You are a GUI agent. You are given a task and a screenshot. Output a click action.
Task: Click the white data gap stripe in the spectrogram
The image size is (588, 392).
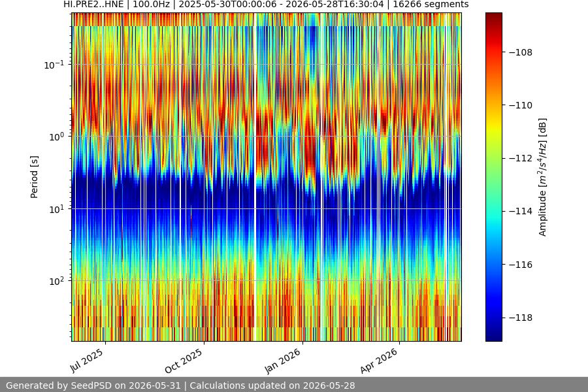255,177
